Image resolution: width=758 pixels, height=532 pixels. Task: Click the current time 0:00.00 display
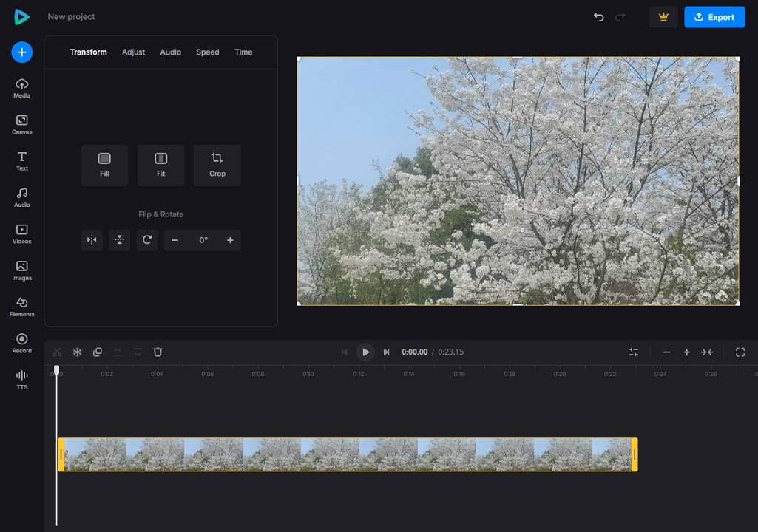[414, 352]
